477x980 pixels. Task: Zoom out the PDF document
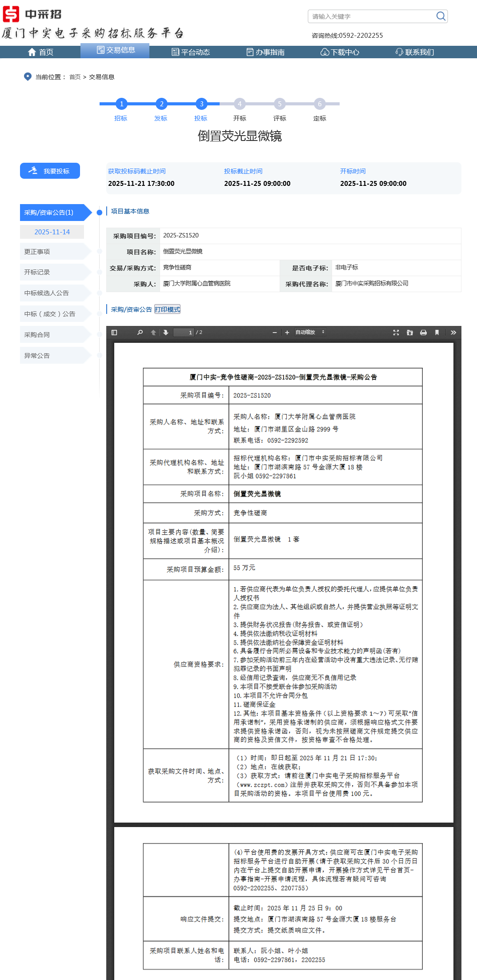click(x=275, y=333)
